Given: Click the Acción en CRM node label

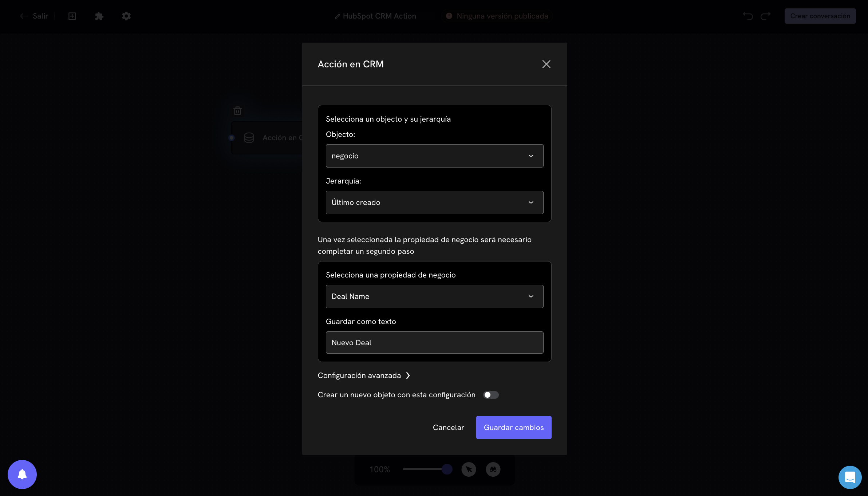Looking at the screenshot, I should [282, 138].
